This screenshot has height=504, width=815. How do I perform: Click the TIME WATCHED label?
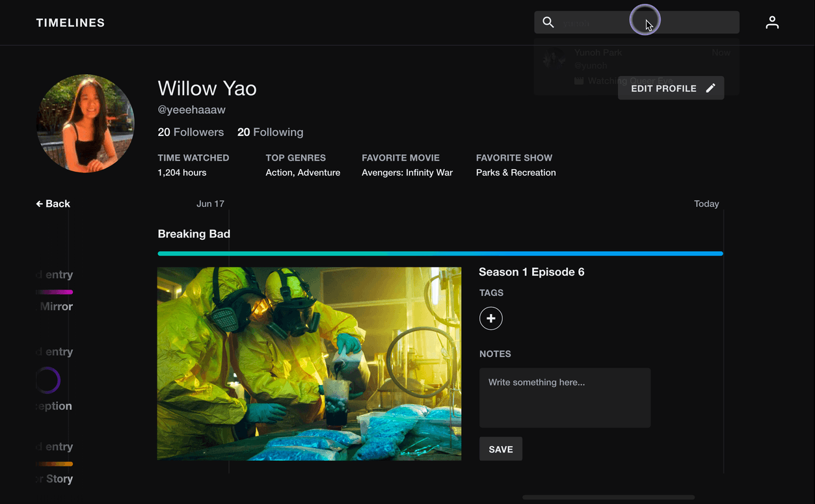193,157
